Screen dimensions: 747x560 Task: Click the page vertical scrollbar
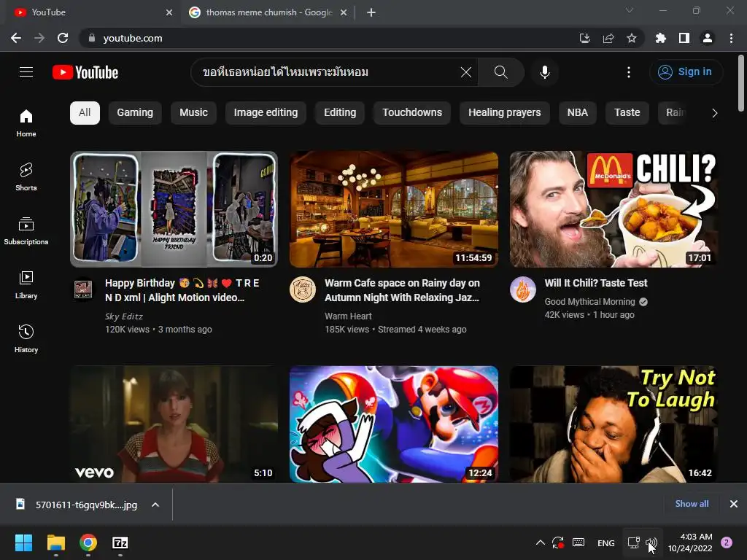(741, 83)
